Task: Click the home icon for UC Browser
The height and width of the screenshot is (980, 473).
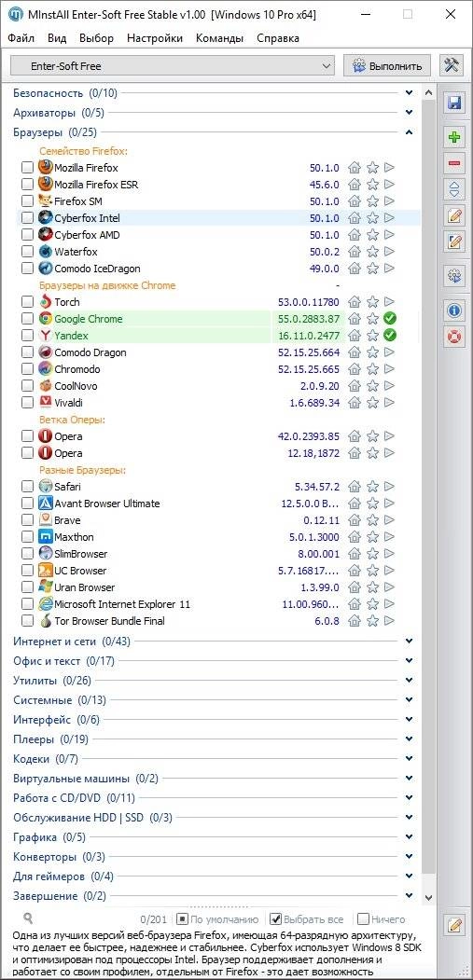Action: [355, 571]
